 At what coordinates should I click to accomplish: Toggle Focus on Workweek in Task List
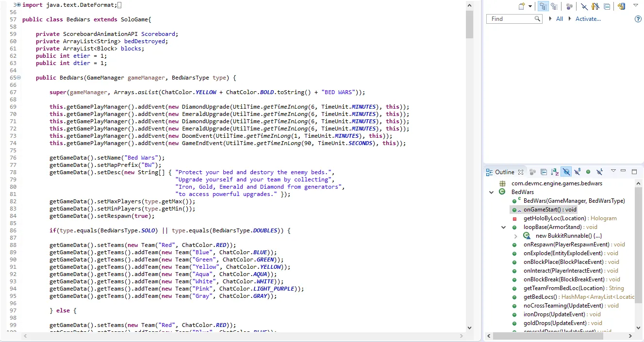point(570,6)
